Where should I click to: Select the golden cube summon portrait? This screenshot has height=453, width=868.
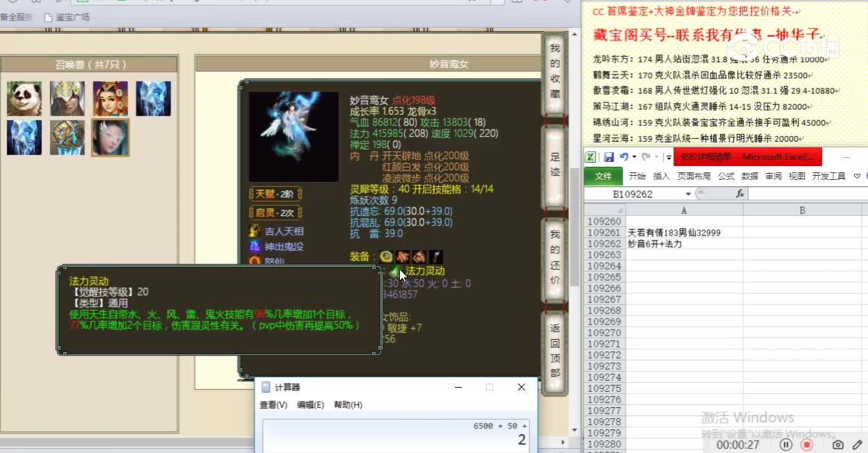[67, 138]
